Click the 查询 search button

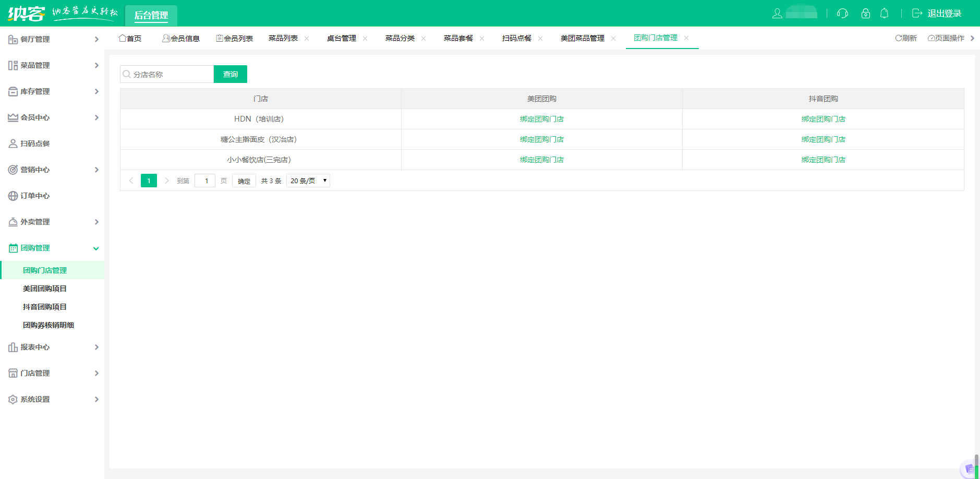231,74
